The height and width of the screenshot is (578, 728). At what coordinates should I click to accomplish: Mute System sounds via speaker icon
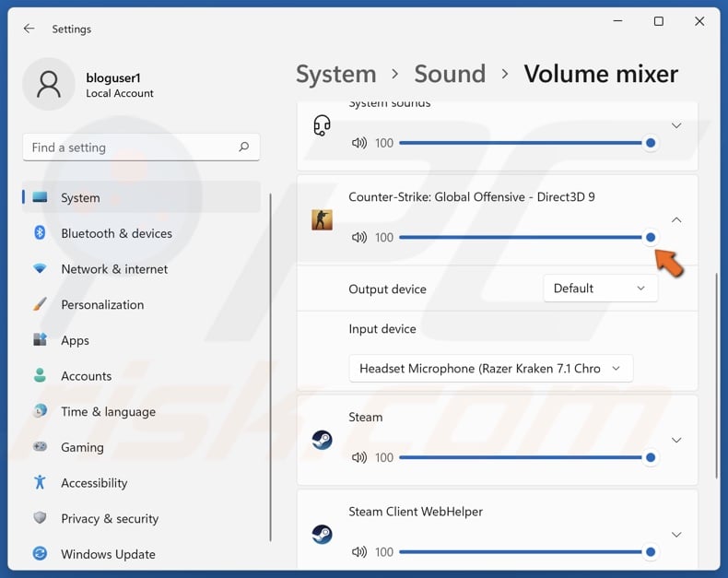[358, 143]
